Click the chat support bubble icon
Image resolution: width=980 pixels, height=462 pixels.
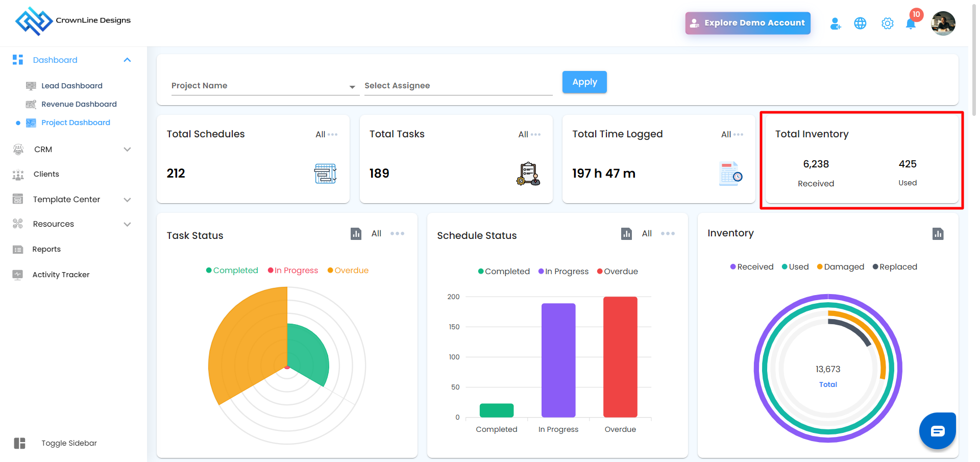[x=937, y=431]
